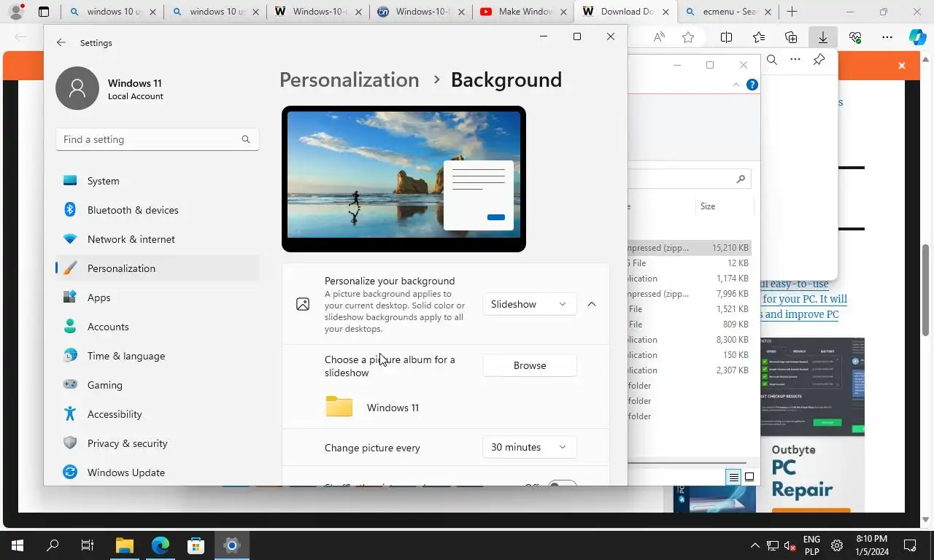The image size is (934, 560).
Task: Open Gaming settings category
Action: click(158, 385)
